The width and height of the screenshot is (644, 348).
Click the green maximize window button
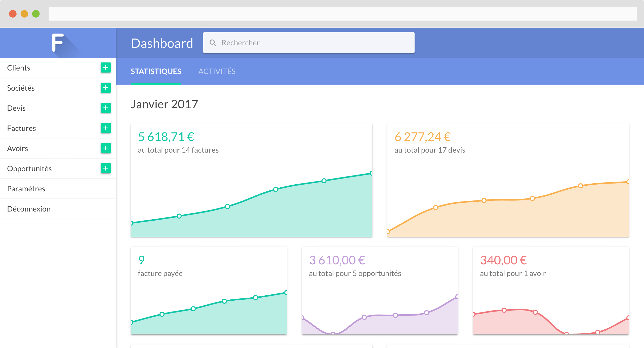coord(36,14)
